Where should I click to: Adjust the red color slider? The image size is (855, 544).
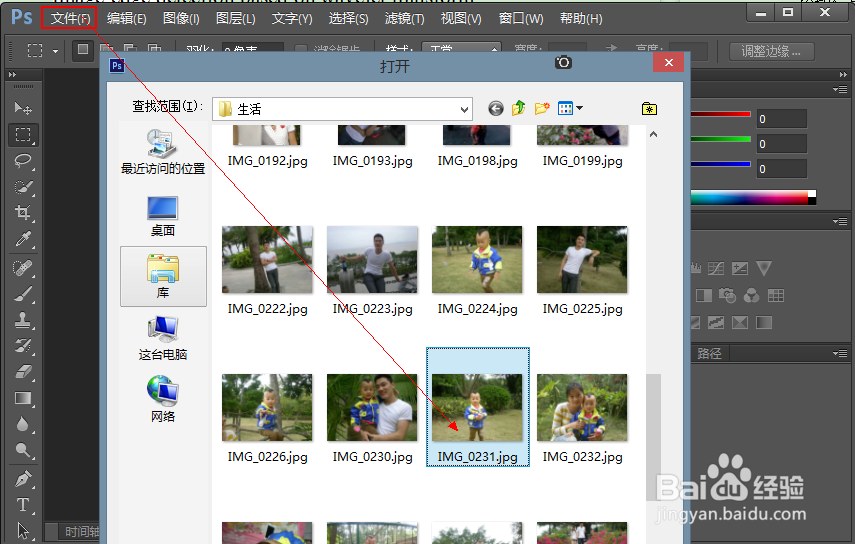click(x=721, y=114)
